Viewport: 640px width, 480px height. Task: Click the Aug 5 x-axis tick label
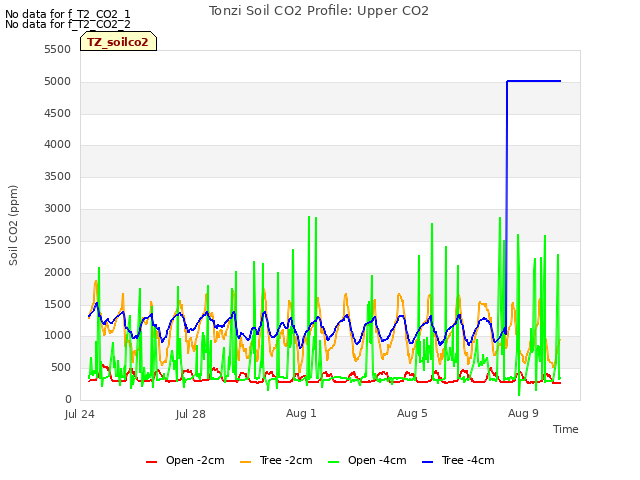[x=412, y=413]
